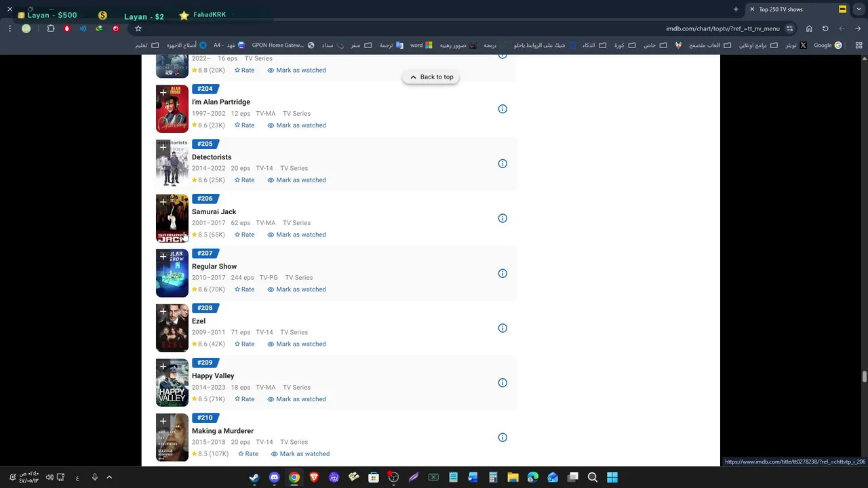Image resolution: width=868 pixels, height=488 pixels.
Task: Mark the 16 eps top series watched
Action: point(296,70)
